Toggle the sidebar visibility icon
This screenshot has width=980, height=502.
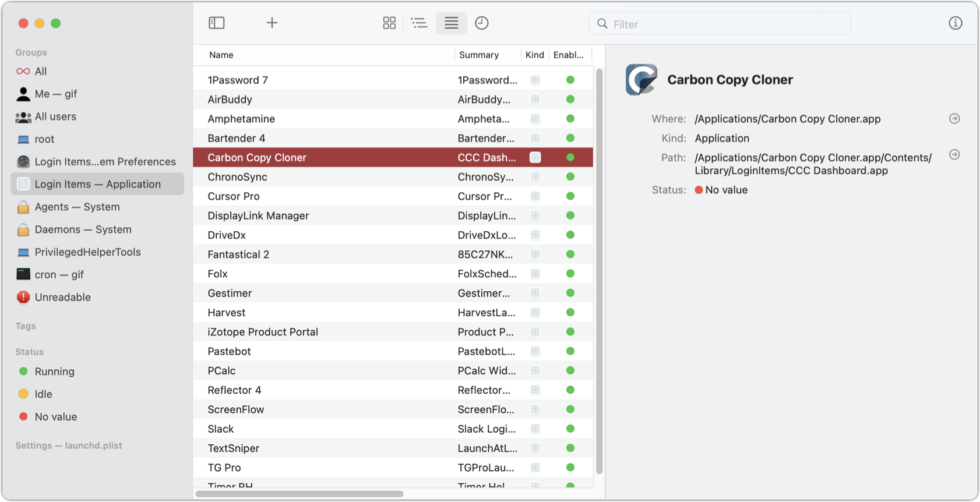[217, 23]
